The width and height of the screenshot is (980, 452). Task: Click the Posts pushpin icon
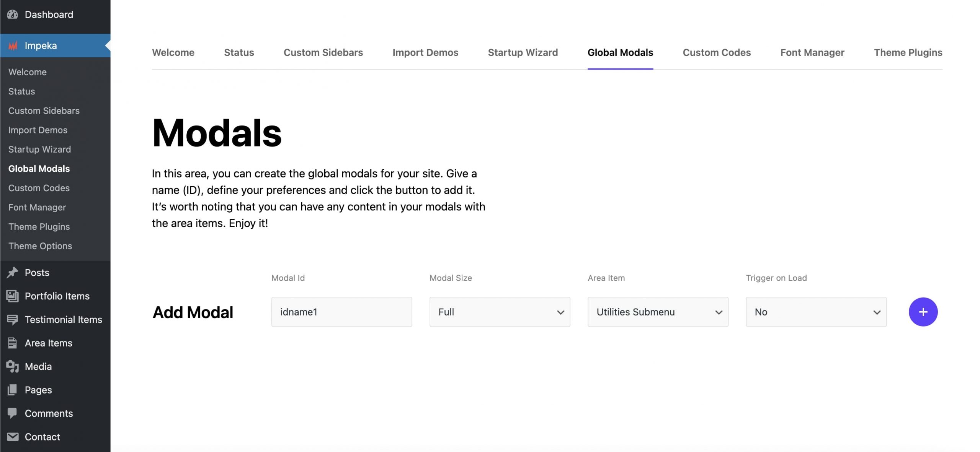12,273
